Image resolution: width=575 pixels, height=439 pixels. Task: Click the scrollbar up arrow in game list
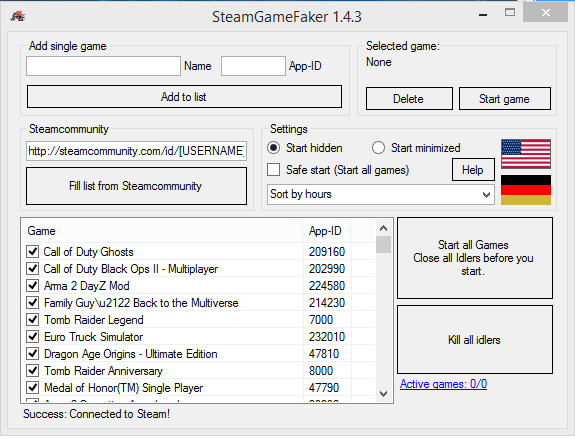(383, 228)
